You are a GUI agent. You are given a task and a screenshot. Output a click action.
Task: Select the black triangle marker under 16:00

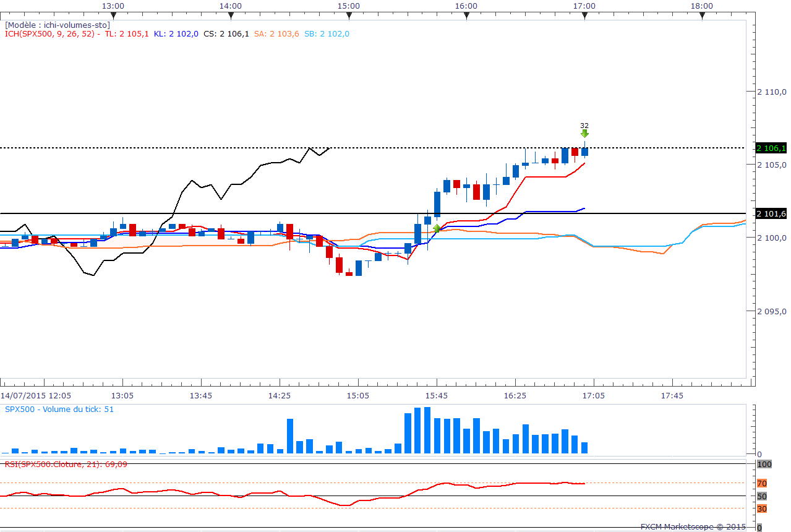point(466,15)
